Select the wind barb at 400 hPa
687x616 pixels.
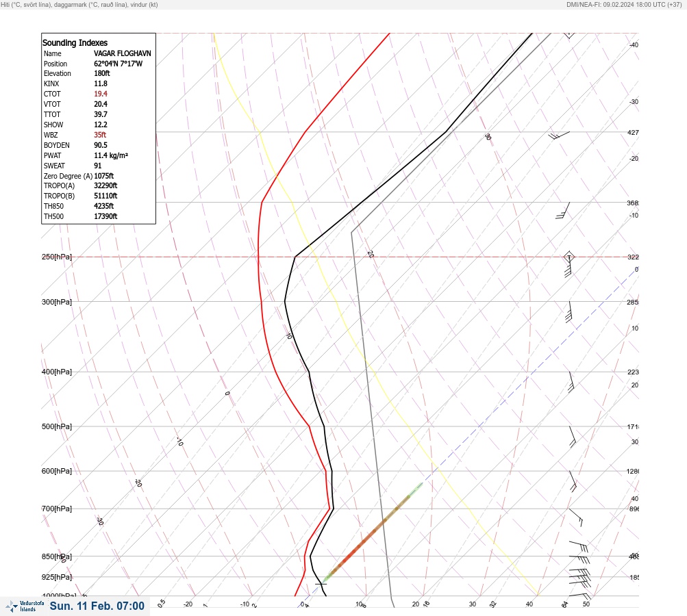(x=571, y=382)
